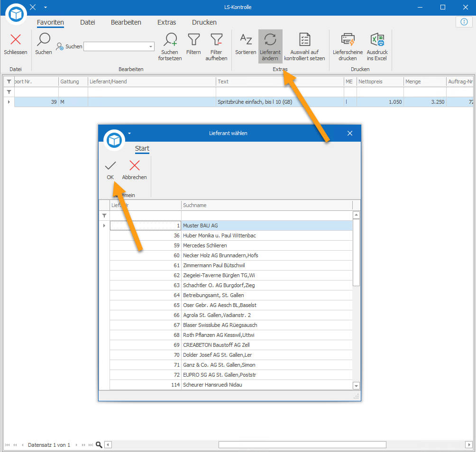The image size is (476, 452).
Task: Click Lieferscheine drucken icon
Action: (348, 39)
